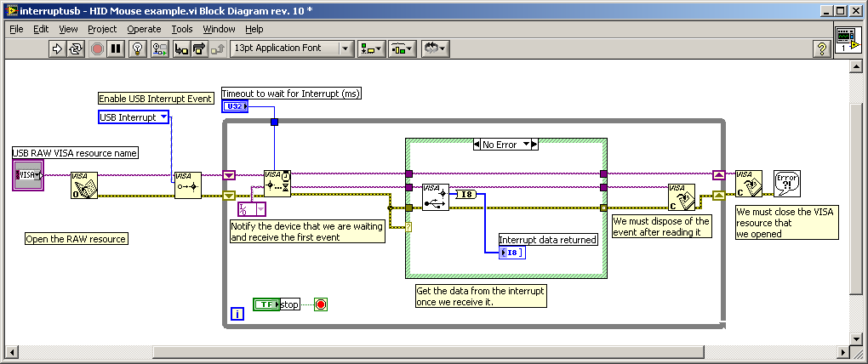Click the Context Help question mark button
The height and width of the screenshot is (364, 868).
click(821, 48)
